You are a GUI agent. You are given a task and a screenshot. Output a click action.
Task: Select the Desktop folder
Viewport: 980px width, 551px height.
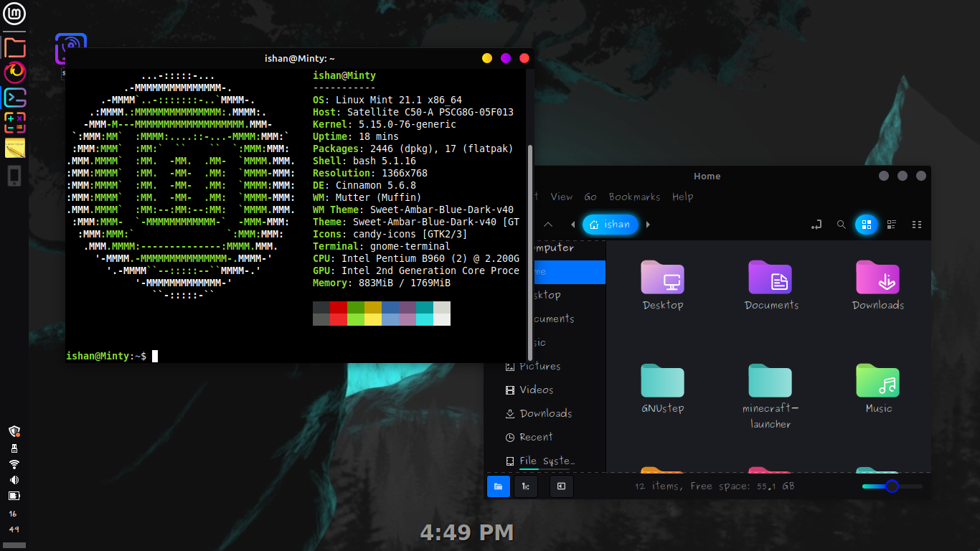663,285
